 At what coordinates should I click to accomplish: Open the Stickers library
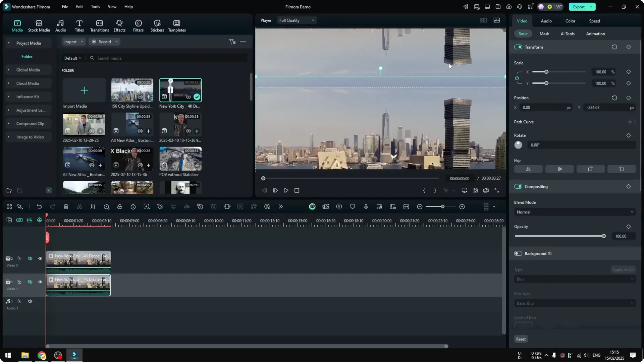pyautogui.click(x=157, y=25)
